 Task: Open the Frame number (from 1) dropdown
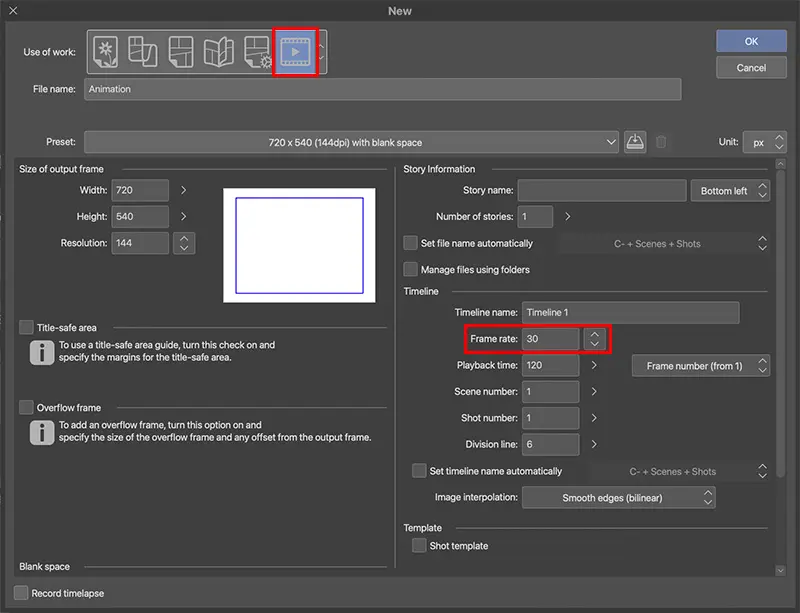tap(701, 365)
